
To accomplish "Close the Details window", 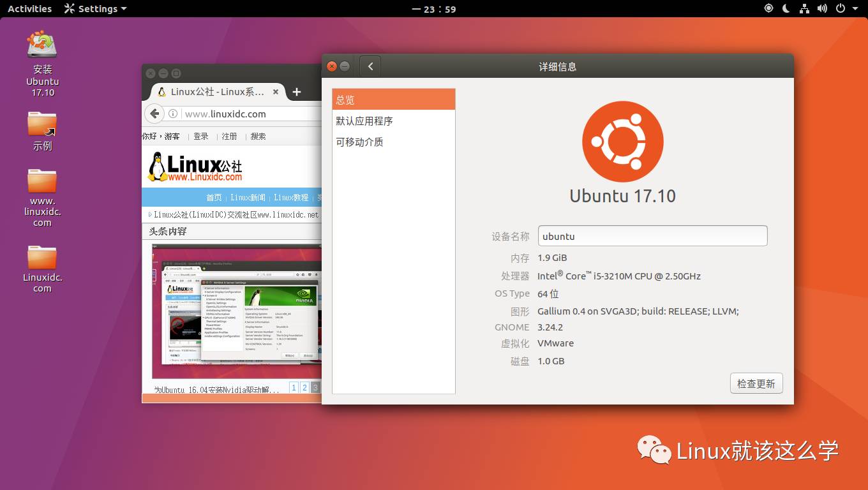I will pos(331,66).
